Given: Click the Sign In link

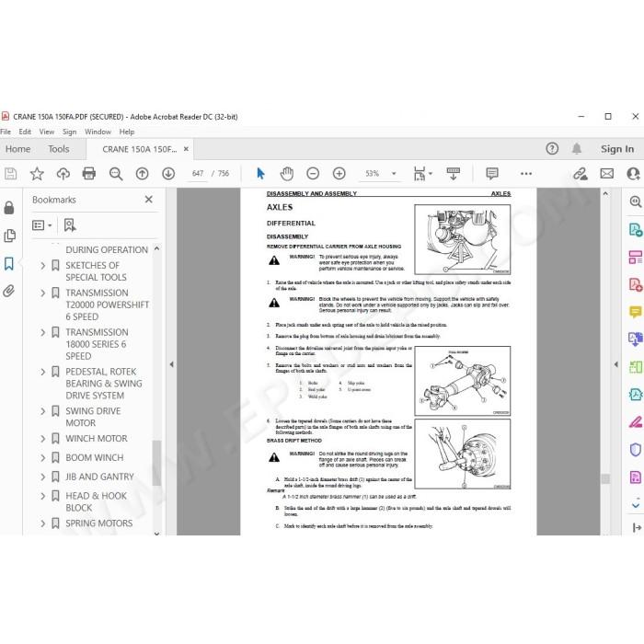Looking at the screenshot, I should pyautogui.click(x=617, y=149).
